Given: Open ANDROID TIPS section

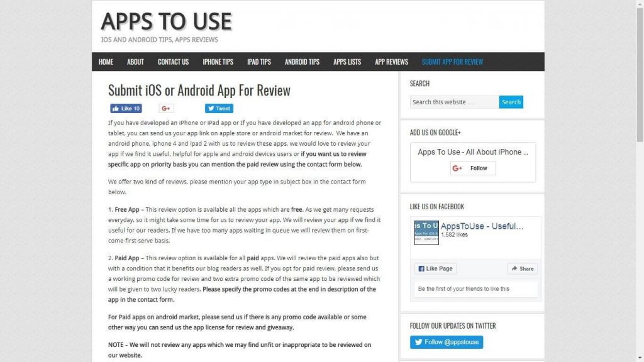Looking at the screenshot, I should pyautogui.click(x=302, y=62).
